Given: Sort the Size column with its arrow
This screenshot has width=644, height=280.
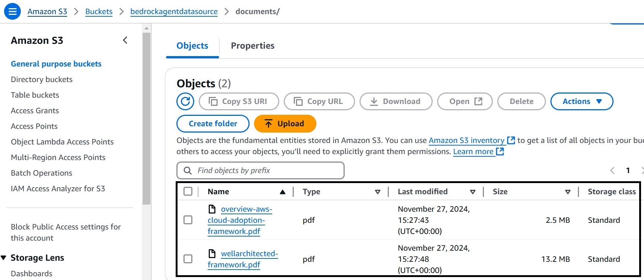Looking at the screenshot, I should [568, 192].
